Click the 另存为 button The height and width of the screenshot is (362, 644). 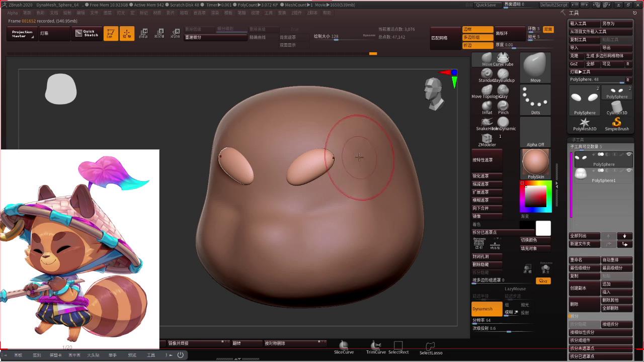tap(617, 24)
